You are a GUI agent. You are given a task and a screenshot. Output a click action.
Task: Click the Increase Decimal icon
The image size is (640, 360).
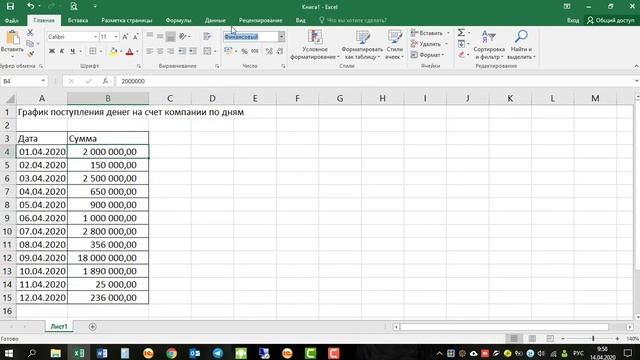click(x=269, y=51)
